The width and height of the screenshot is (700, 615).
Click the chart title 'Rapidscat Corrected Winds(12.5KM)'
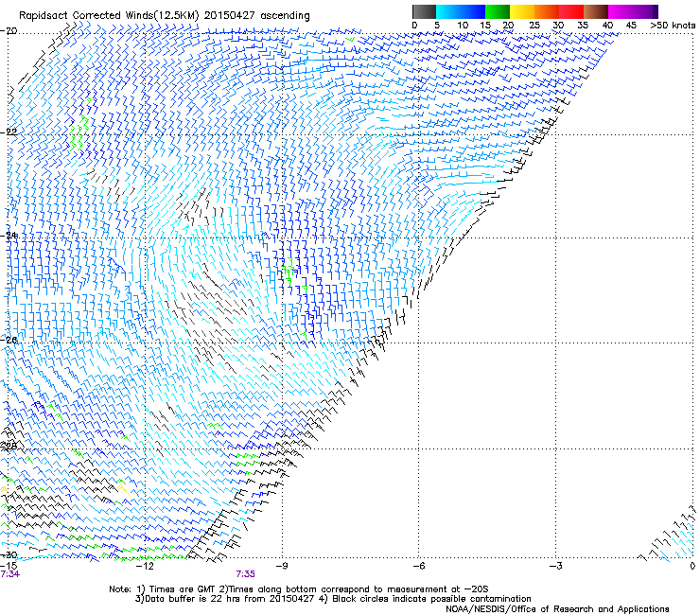coord(109,15)
